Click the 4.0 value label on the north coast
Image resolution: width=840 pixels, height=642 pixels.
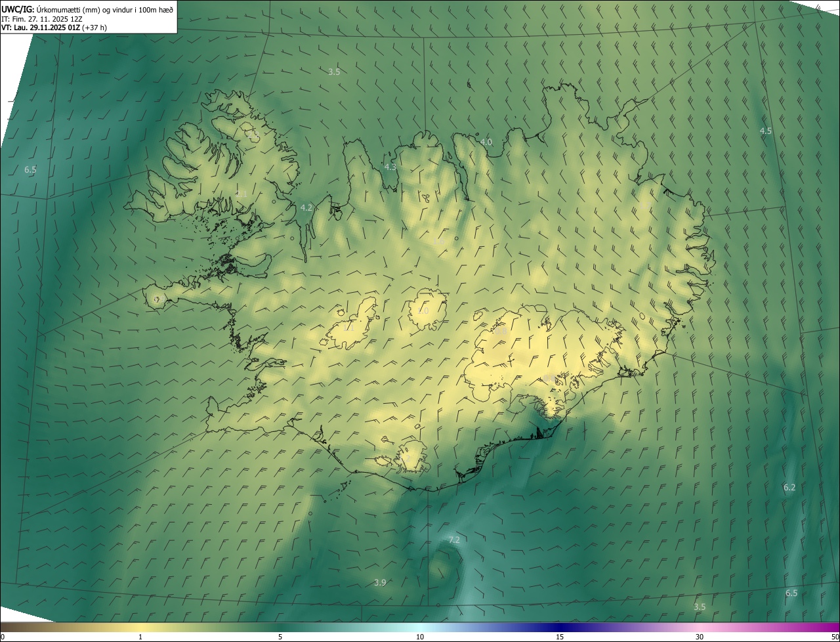pyautogui.click(x=486, y=142)
